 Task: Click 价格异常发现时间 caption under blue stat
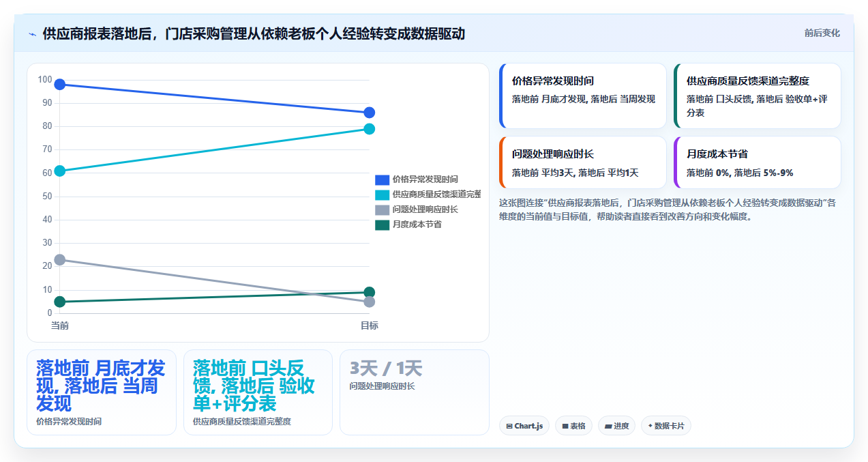(69, 422)
